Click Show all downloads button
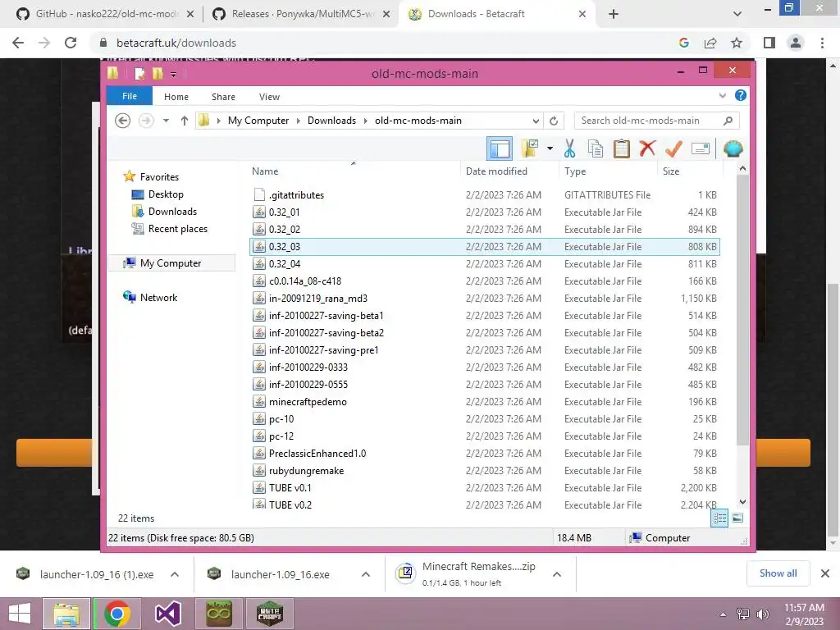This screenshot has height=630, width=840. point(778,573)
